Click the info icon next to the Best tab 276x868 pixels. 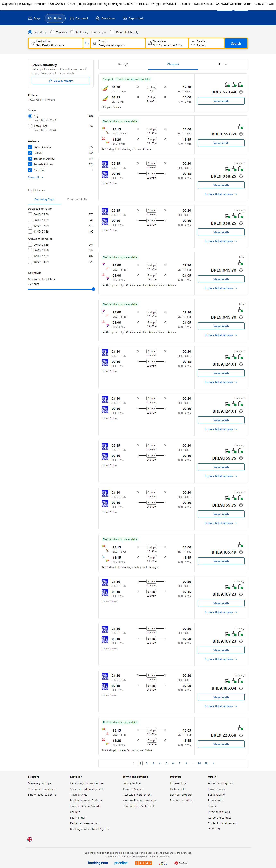(x=127, y=65)
